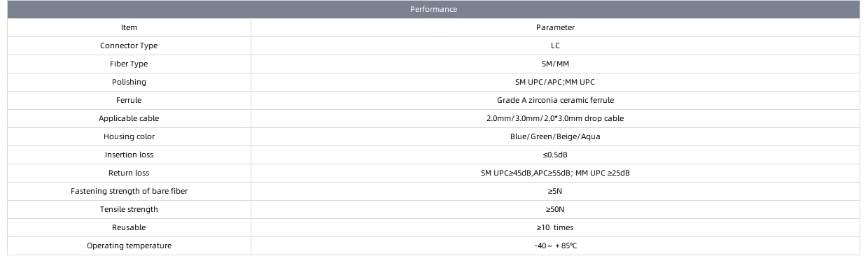Image resolution: width=868 pixels, height=256 pixels.
Task: Click the ≥50N tensile strength value
Action: (555, 209)
